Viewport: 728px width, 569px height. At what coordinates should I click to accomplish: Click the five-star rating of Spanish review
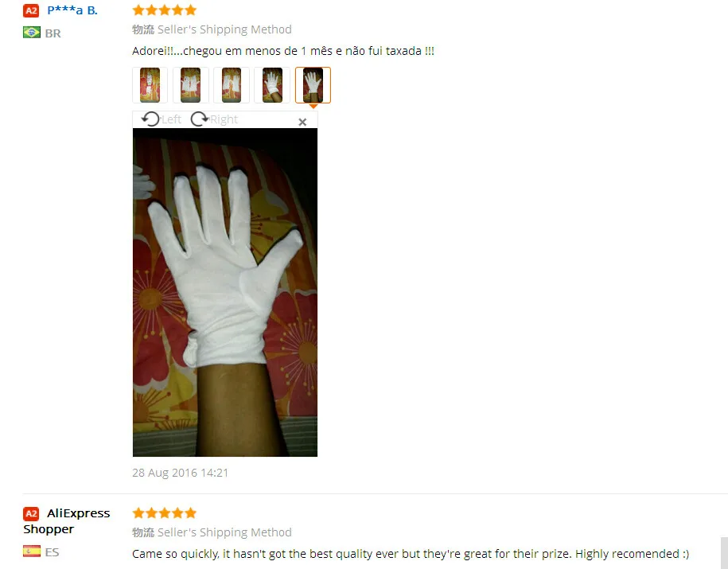165,512
